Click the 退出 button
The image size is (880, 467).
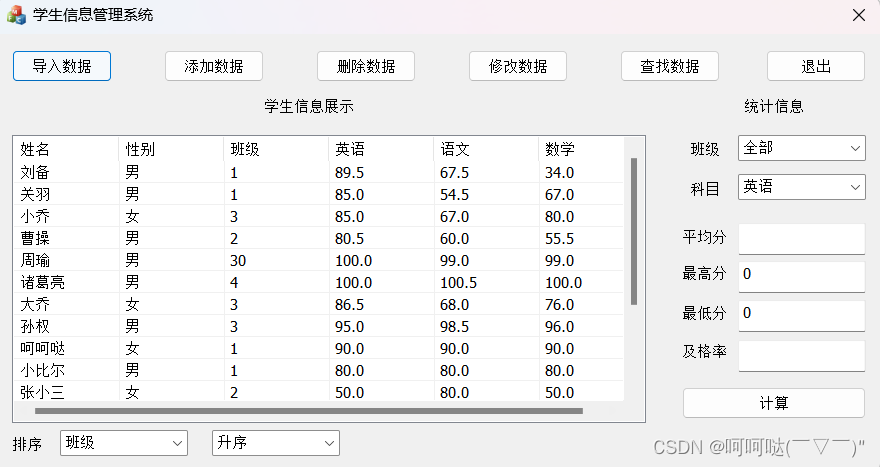tap(816, 66)
